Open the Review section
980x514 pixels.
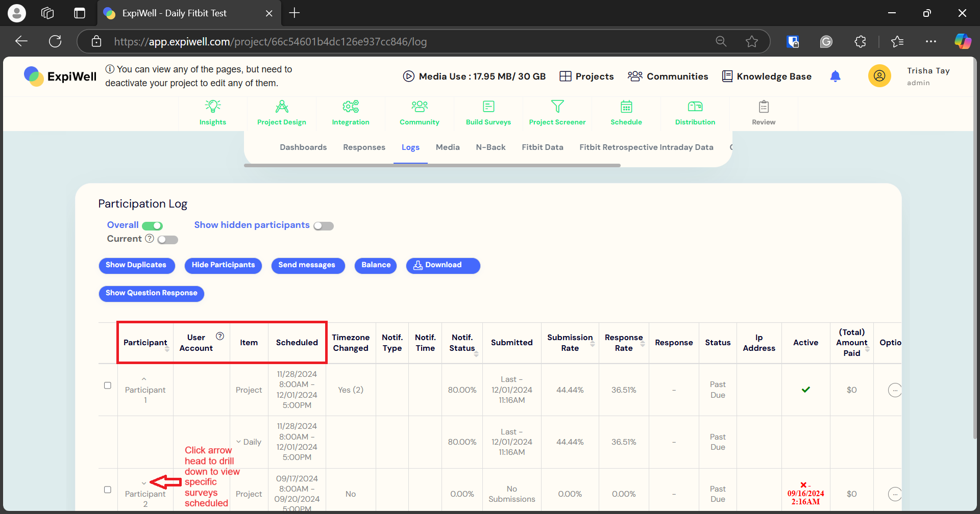763,113
